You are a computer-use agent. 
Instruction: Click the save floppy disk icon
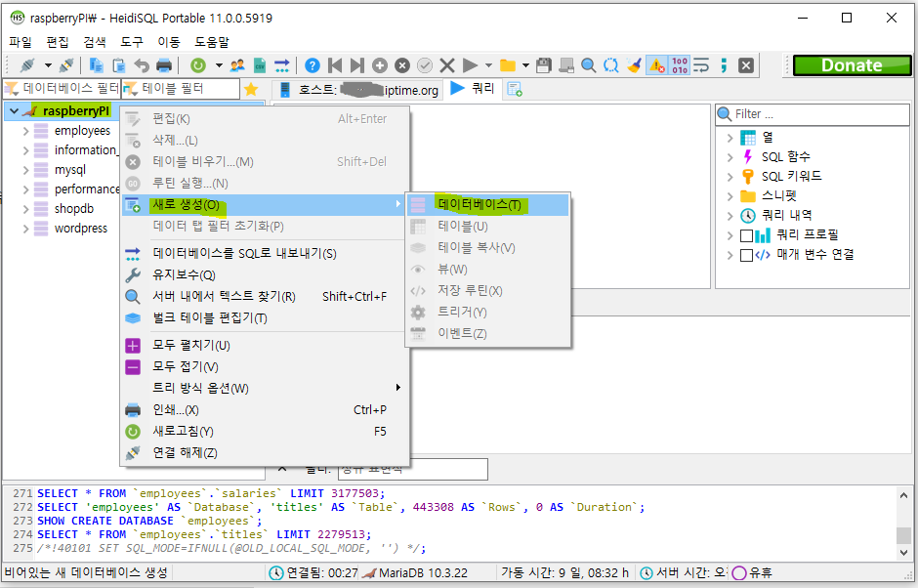tap(544, 65)
